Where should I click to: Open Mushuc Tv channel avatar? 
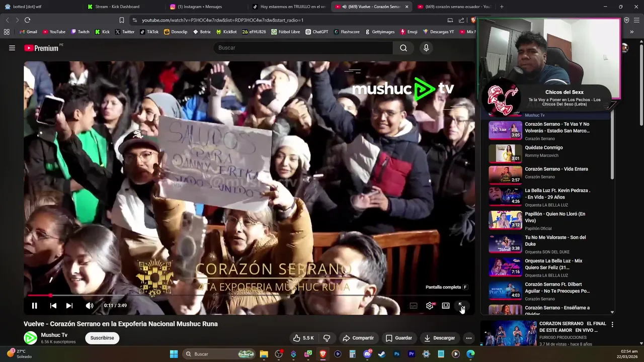[x=30, y=338]
